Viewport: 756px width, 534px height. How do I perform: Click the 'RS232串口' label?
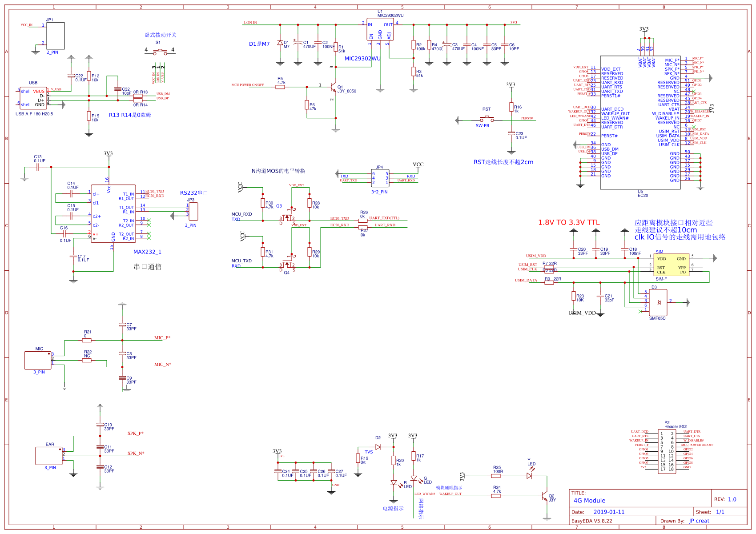pyautogui.click(x=194, y=193)
